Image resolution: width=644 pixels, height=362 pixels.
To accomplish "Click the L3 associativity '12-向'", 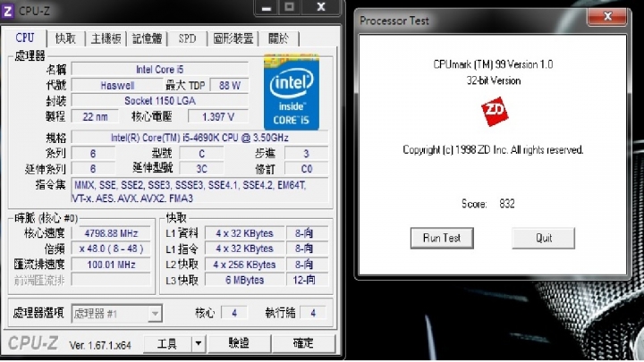I will point(307,280).
